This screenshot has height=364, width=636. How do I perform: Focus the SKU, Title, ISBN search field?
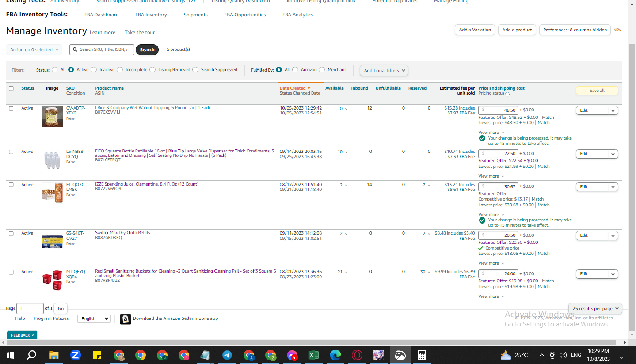tap(102, 49)
